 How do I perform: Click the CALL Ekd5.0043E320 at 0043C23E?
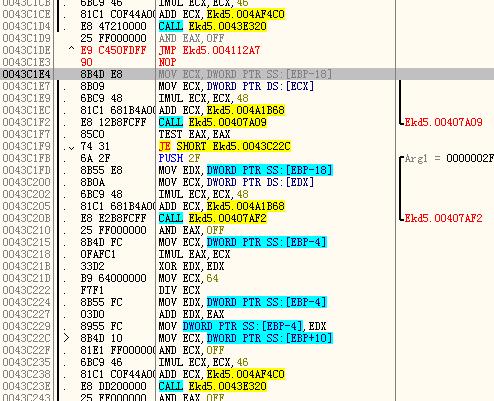[212, 386]
